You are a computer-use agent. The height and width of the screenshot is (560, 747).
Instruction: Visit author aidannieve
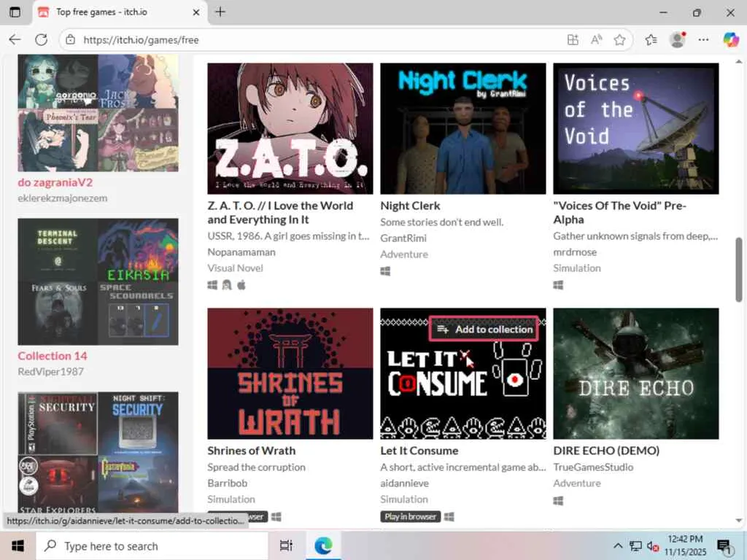pyautogui.click(x=404, y=483)
